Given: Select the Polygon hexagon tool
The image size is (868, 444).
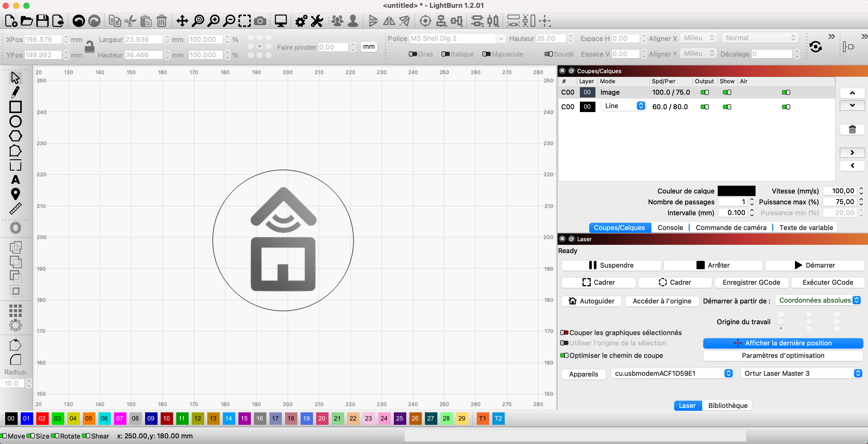Looking at the screenshot, I should click(x=15, y=136).
